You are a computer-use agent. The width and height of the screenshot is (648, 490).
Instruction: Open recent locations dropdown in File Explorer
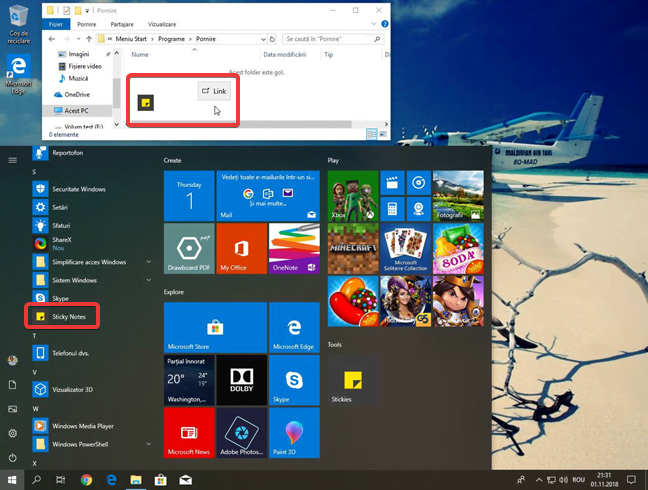pos(78,39)
